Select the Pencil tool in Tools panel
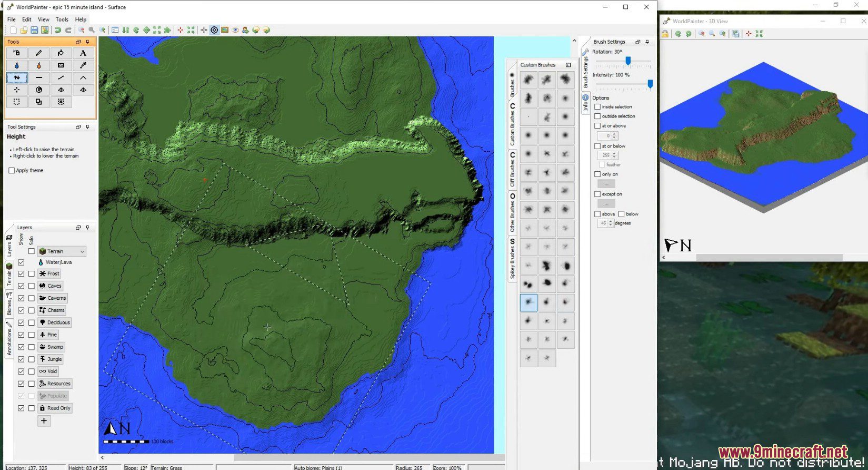Image resolution: width=868 pixels, height=470 pixels. tap(39, 53)
